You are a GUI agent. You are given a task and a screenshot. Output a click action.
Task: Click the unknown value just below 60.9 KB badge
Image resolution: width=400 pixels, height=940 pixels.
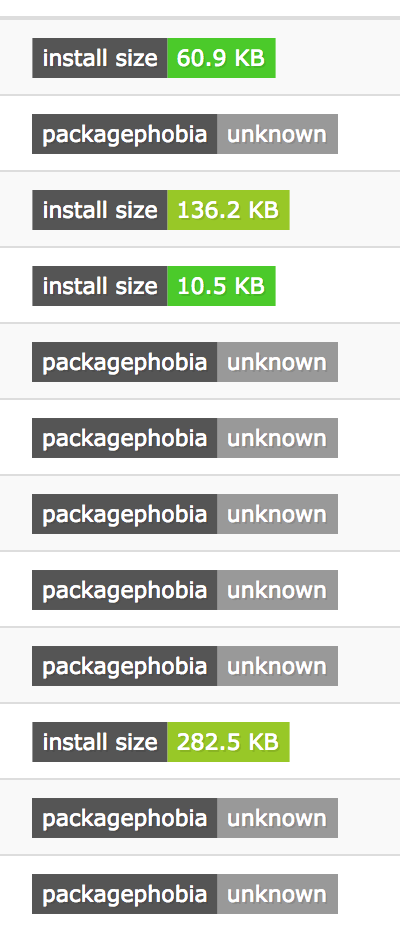pyautogui.click(x=277, y=134)
